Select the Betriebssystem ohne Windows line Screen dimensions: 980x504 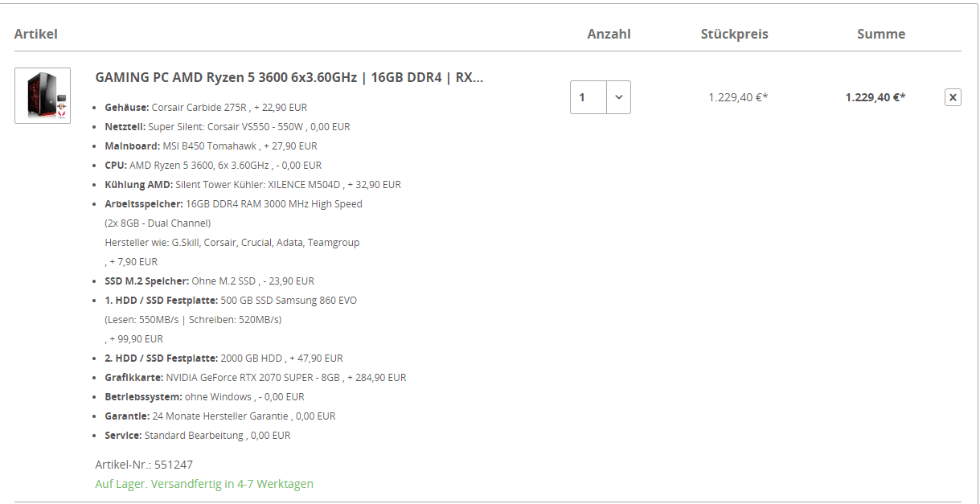coord(204,397)
